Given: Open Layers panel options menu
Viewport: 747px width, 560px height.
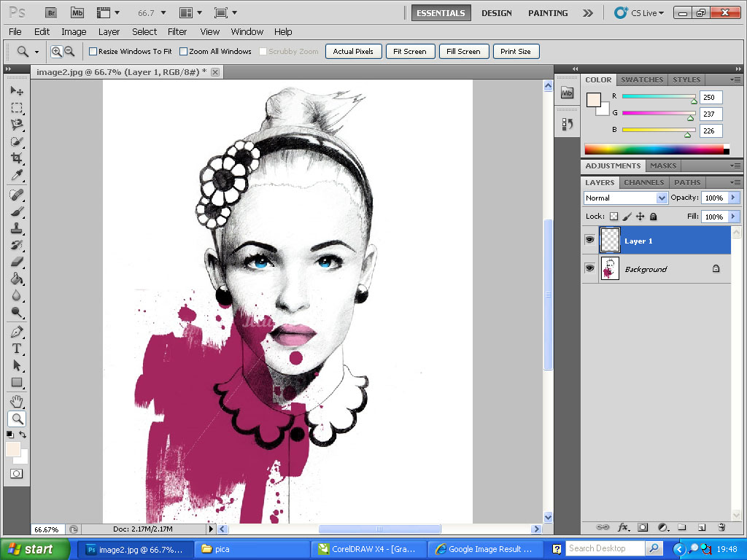Looking at the screenshot, I should click(x=735, y=182).
